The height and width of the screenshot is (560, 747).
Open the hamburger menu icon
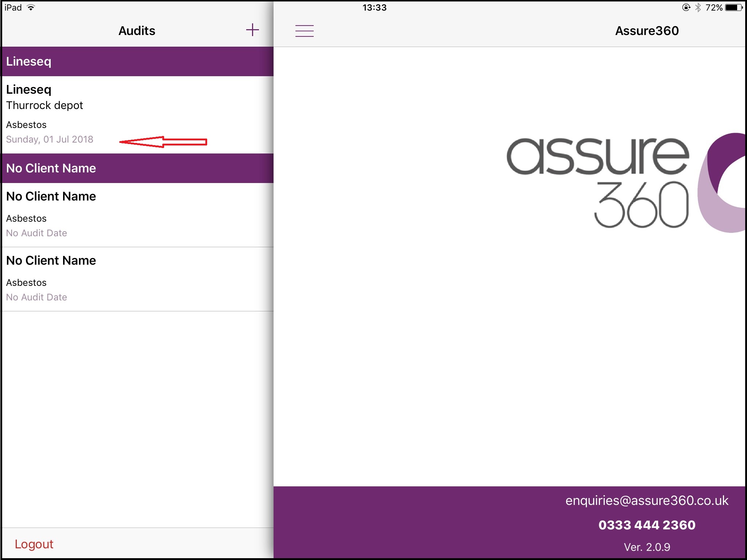pyautogui.click(x=304, y=31)
